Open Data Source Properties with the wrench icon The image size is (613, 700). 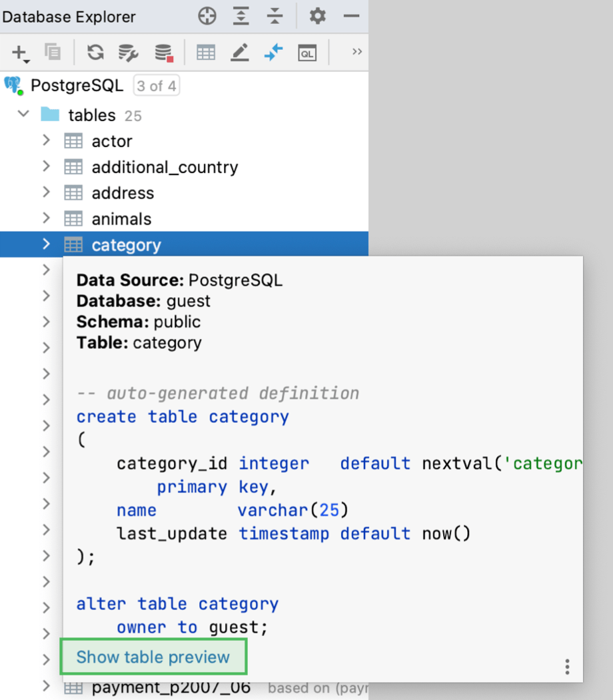(128, 52)
